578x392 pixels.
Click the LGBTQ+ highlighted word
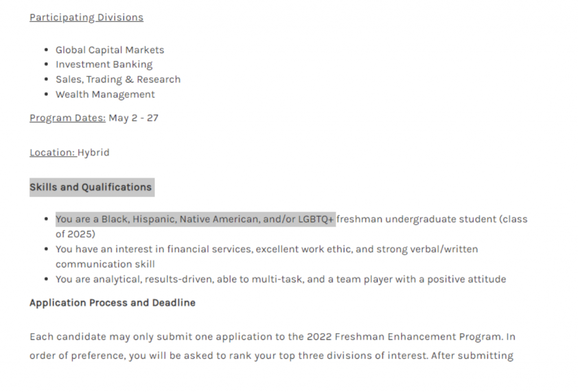pos(316,219)
